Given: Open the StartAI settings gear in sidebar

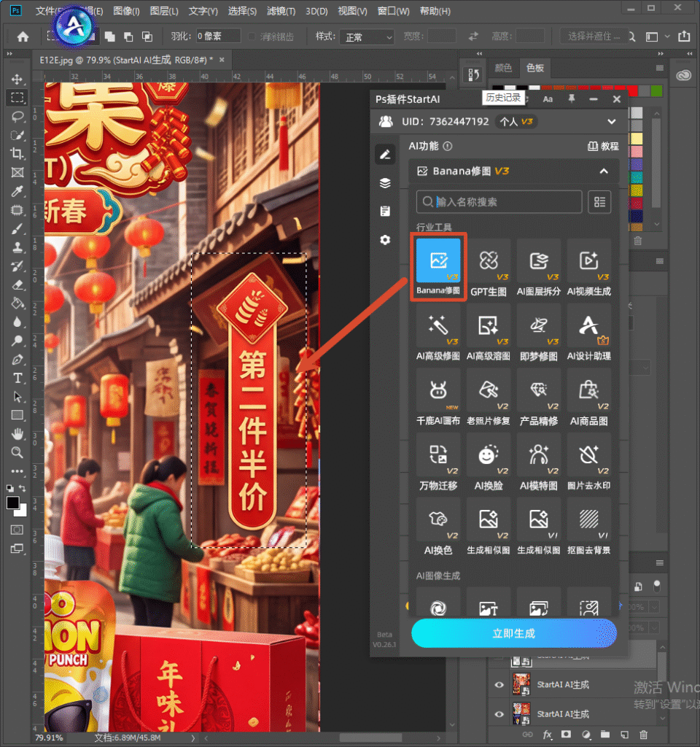Looking at the screenshot, I should pos(385,239).
